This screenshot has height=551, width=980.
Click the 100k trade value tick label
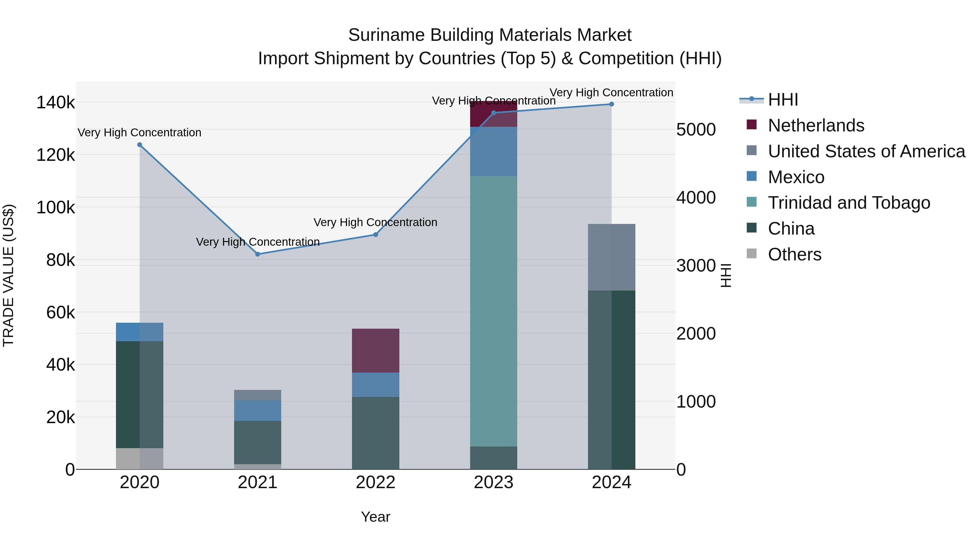click(x=56, y=208)
